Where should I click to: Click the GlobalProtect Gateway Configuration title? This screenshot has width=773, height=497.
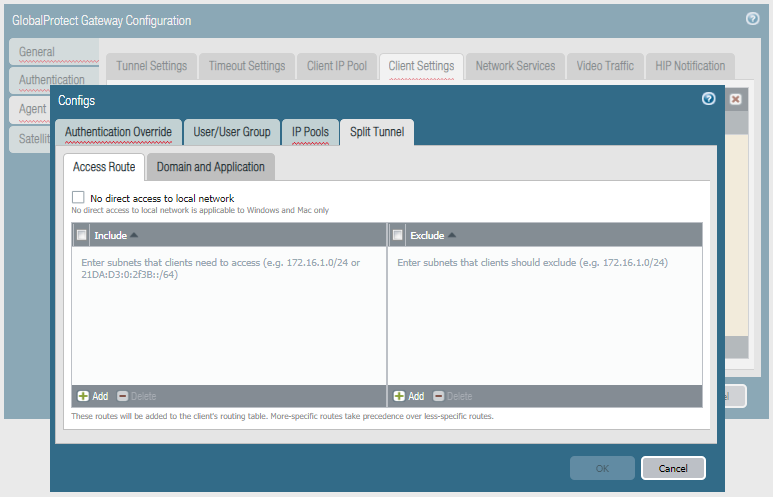tap(102, 20)
